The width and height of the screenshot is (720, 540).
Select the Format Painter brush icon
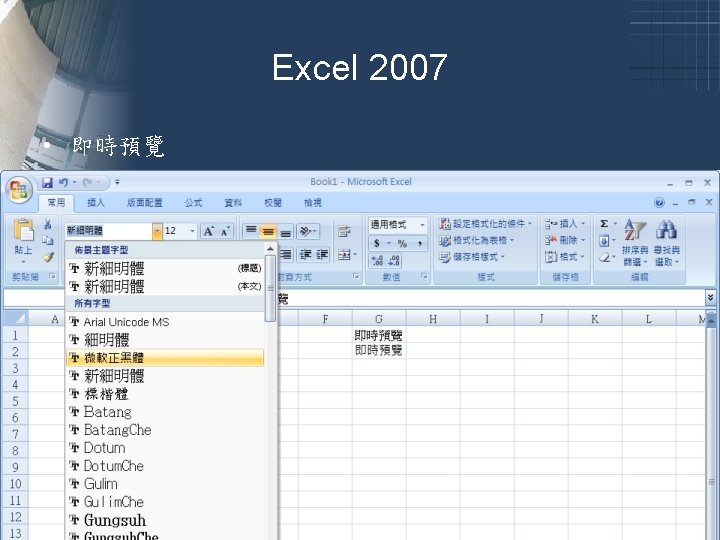click(48, 257)
